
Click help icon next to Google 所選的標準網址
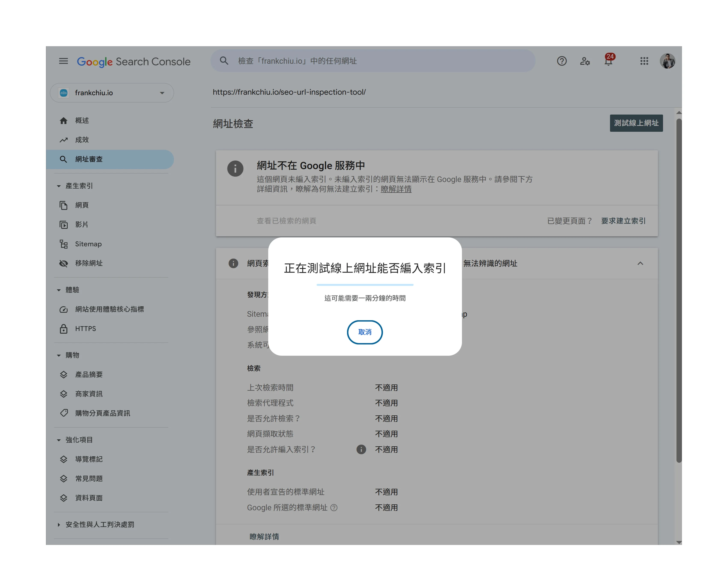pyautogui.click(x=334, y=507)
